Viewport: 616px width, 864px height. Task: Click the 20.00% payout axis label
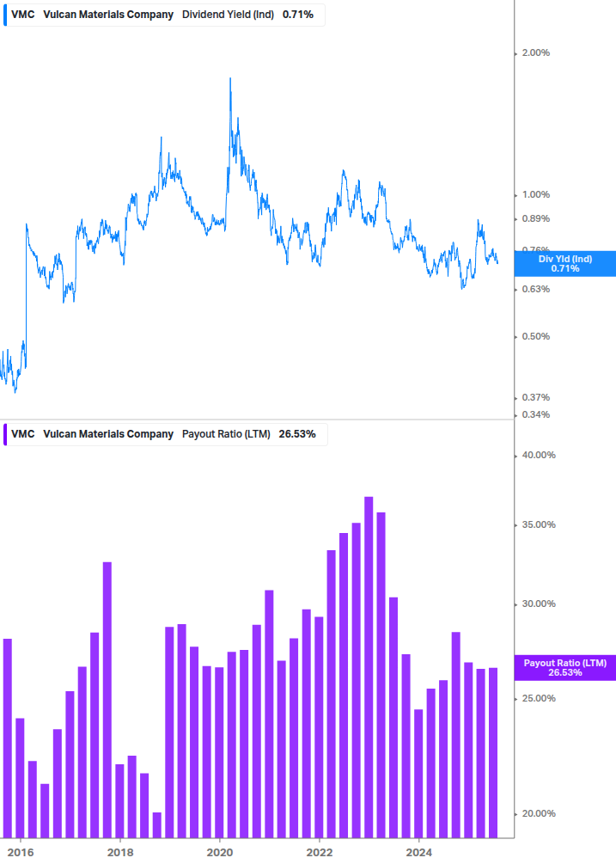tap(539, 814)
